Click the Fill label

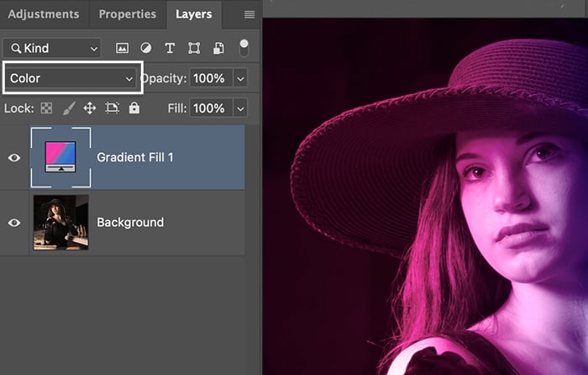[177, 108]
